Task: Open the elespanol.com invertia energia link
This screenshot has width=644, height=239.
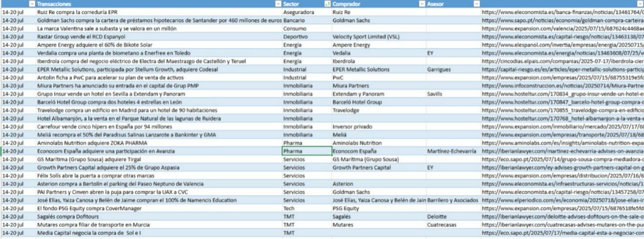Action: [562, 45]
